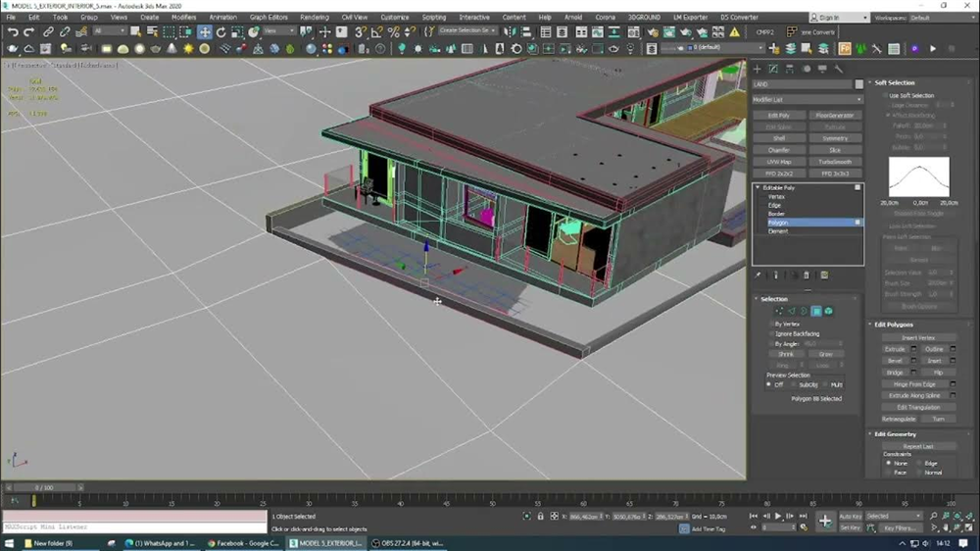Open the Utilities wrench panel icon

tap(838, 69)
